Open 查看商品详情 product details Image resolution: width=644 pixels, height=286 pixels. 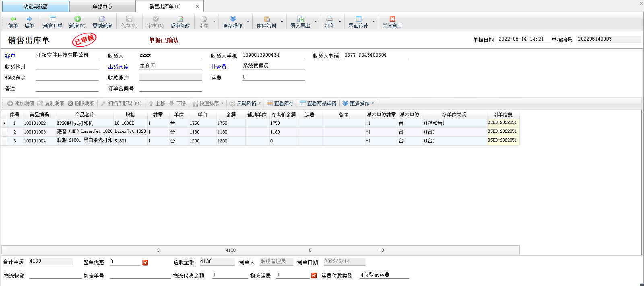[x=318, y=103]
